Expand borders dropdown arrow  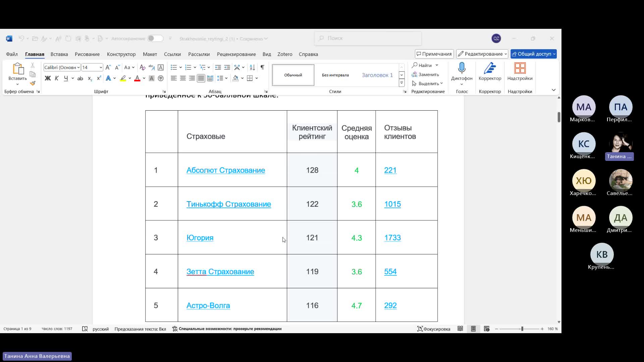[x=257, y=78]
